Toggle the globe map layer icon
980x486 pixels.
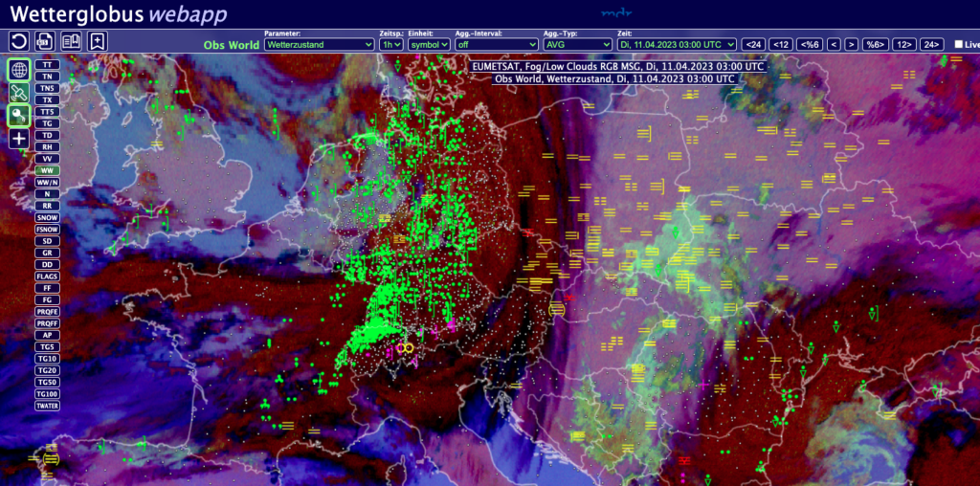19,70
